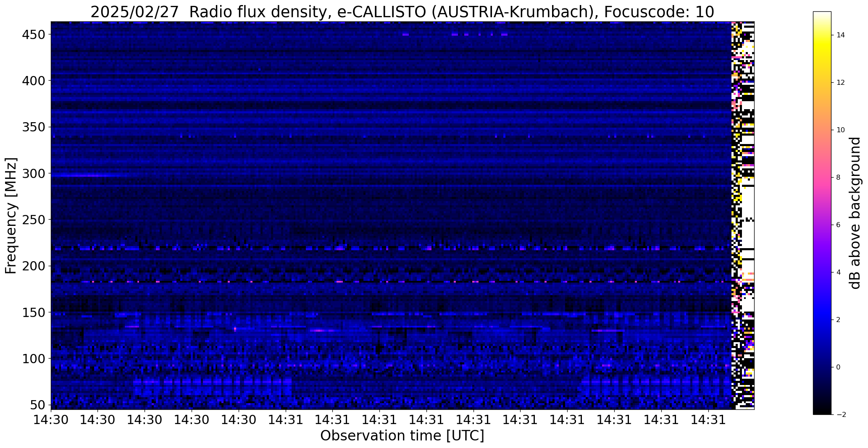Image resolution: width=868 pixels, height=448 pixels.
Task: Select the 450 tick on Frequency axis
Action: point(33,34)
